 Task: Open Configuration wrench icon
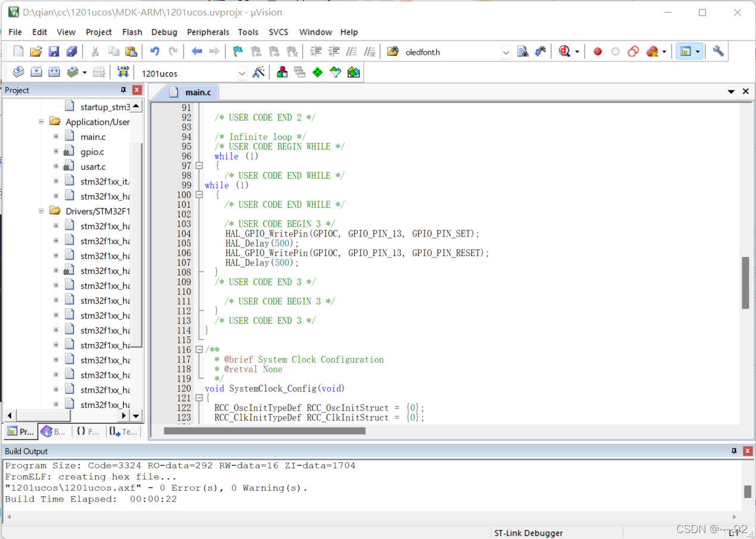[x=718, y=52]
